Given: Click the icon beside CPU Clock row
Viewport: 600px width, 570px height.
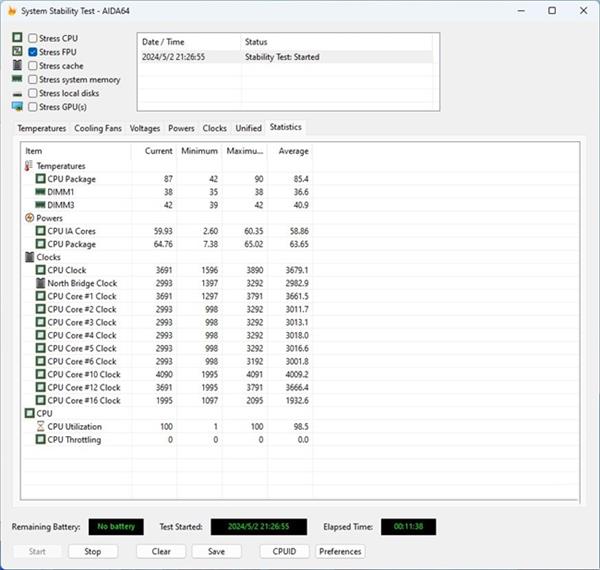Looking at the screenshot, I should (x=40, y=270).
